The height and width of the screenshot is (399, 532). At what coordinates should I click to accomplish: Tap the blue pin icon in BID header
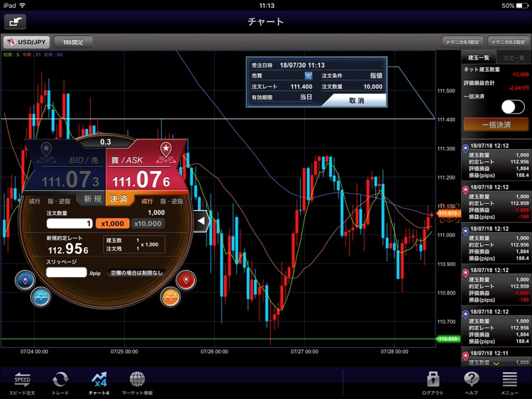coord(46,149)
